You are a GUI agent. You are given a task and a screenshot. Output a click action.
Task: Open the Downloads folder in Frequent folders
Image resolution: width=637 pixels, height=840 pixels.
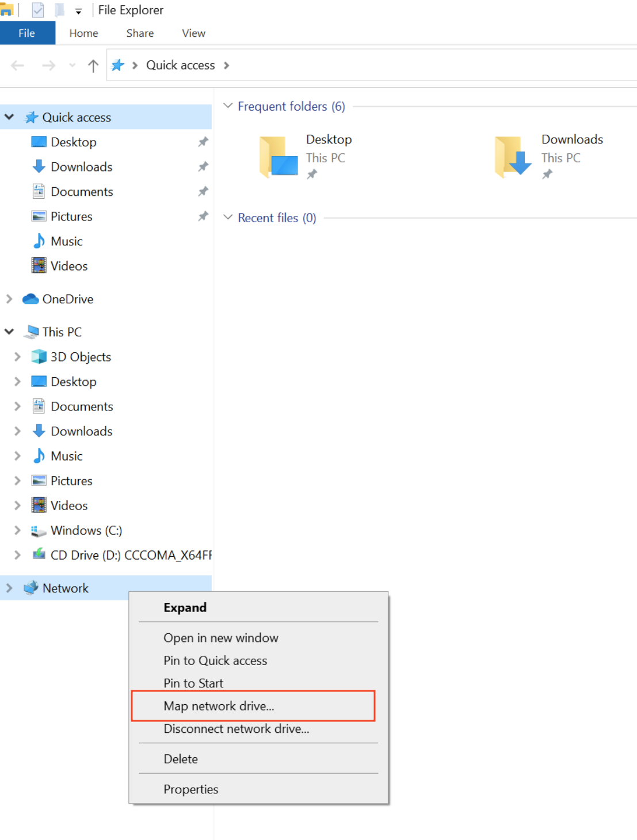pyautogui.click(x=513, y=157)
